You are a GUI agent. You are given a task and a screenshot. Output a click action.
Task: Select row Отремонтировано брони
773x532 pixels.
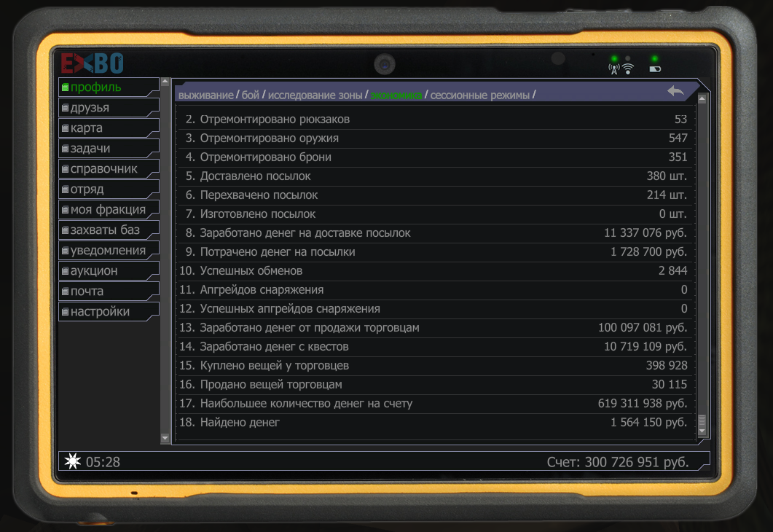click(434, 157)
